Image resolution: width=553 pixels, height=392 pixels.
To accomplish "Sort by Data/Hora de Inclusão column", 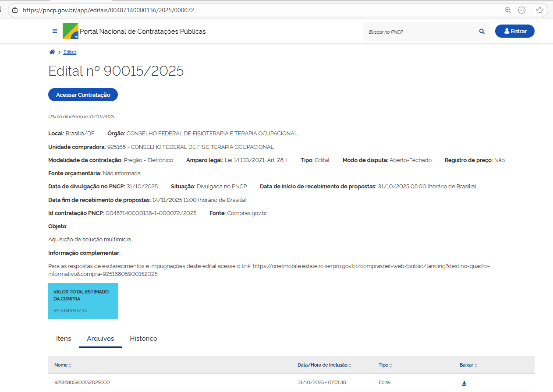I will click(324, 365).
